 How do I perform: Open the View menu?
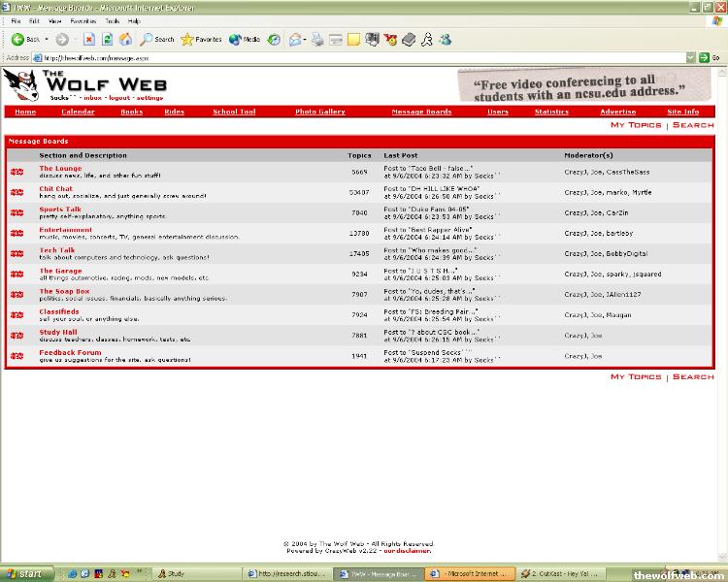point(54,20)
